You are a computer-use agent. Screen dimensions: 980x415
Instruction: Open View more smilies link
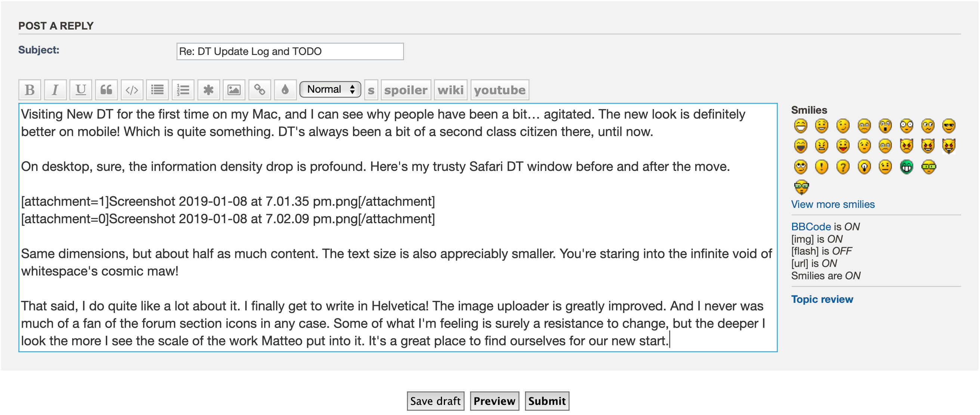click(x=832, y=205)
